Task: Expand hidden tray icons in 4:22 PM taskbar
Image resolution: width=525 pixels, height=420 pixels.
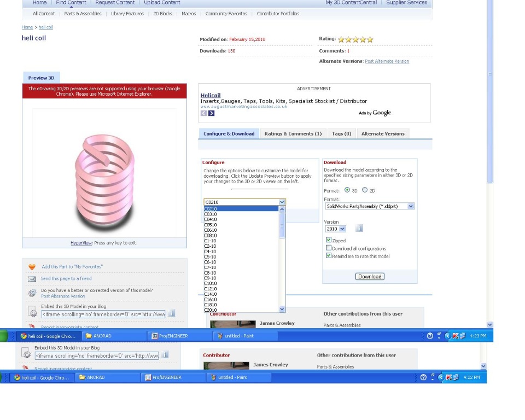Action: point(441,377)
